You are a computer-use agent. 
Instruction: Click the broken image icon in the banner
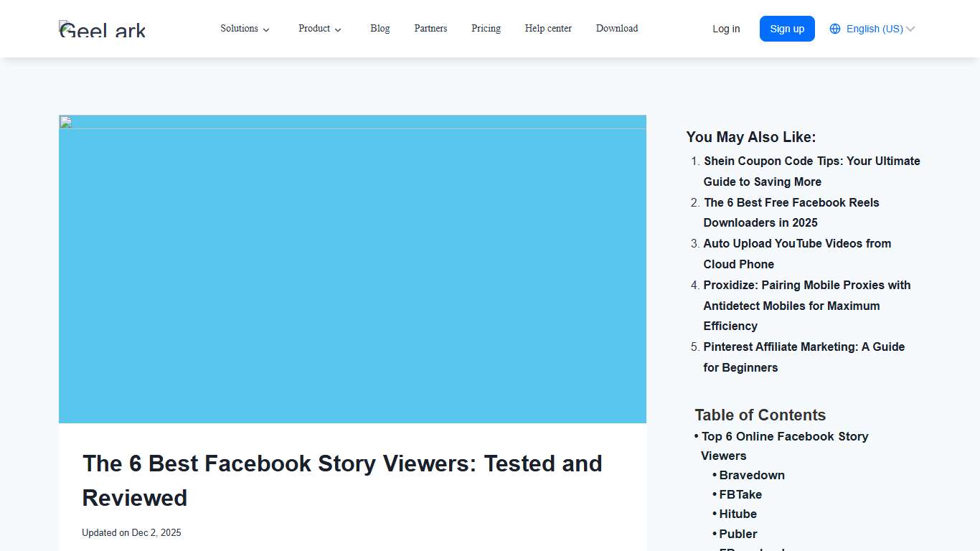pos(65,122)
